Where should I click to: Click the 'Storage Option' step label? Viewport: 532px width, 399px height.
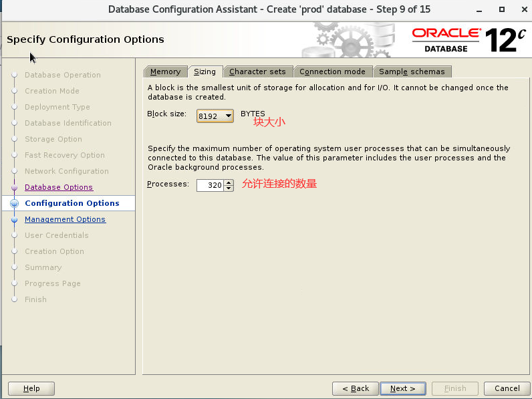coord(53,139)
